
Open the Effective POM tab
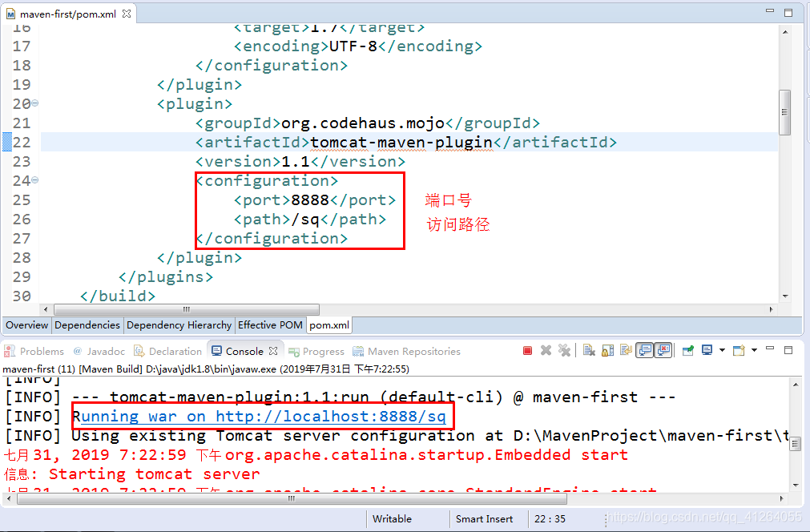[270, 324]
